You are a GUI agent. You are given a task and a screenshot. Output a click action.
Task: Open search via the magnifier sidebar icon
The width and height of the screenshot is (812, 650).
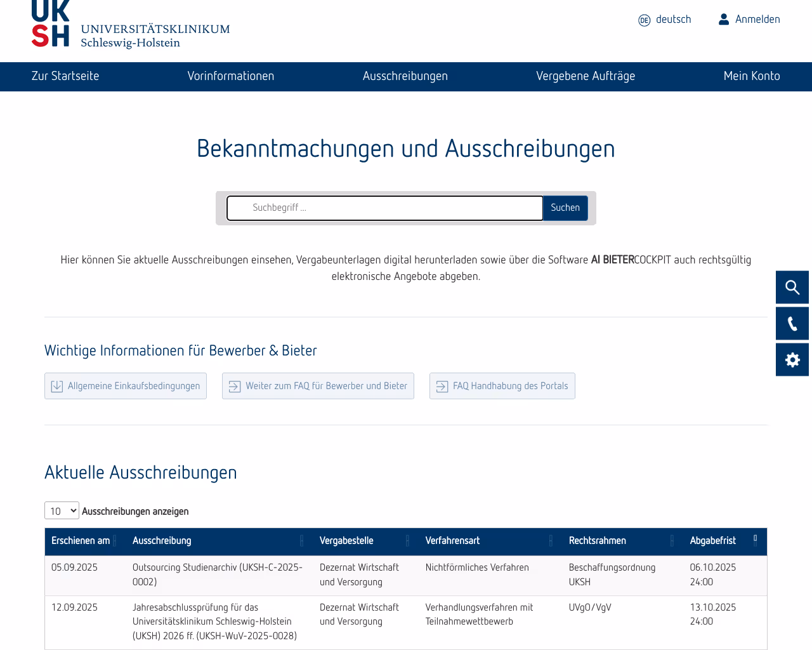click(792, 287)
